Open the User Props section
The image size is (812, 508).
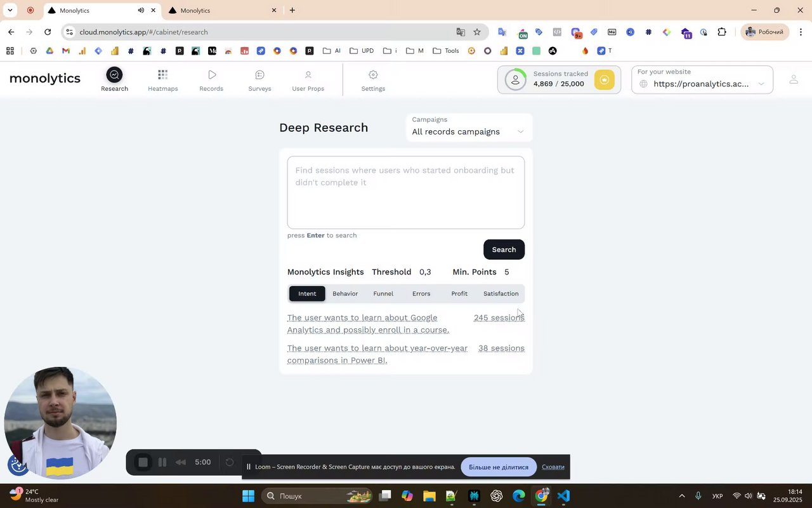[x=308, y=81]
